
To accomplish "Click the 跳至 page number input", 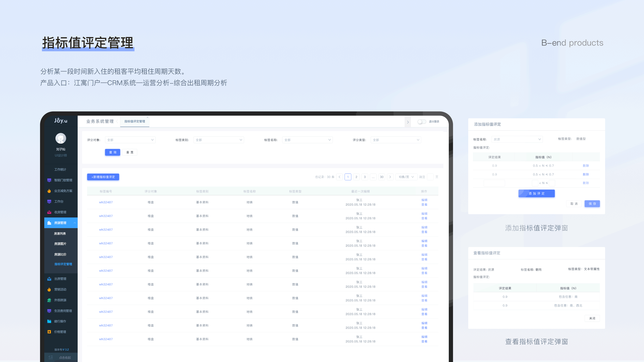I will pos(430,177).
